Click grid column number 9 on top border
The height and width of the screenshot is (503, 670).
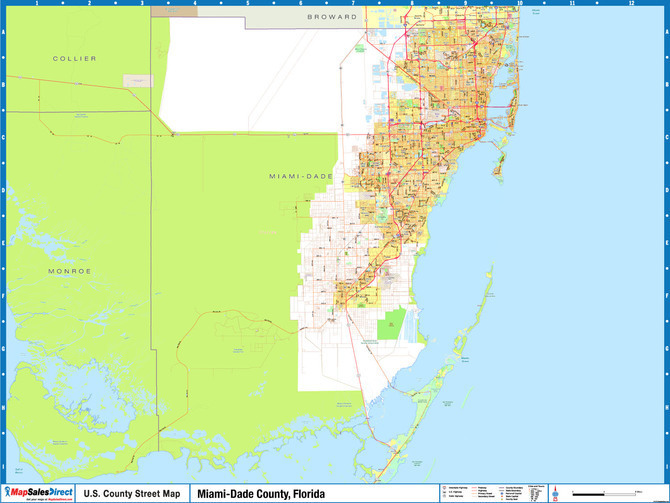466,3
